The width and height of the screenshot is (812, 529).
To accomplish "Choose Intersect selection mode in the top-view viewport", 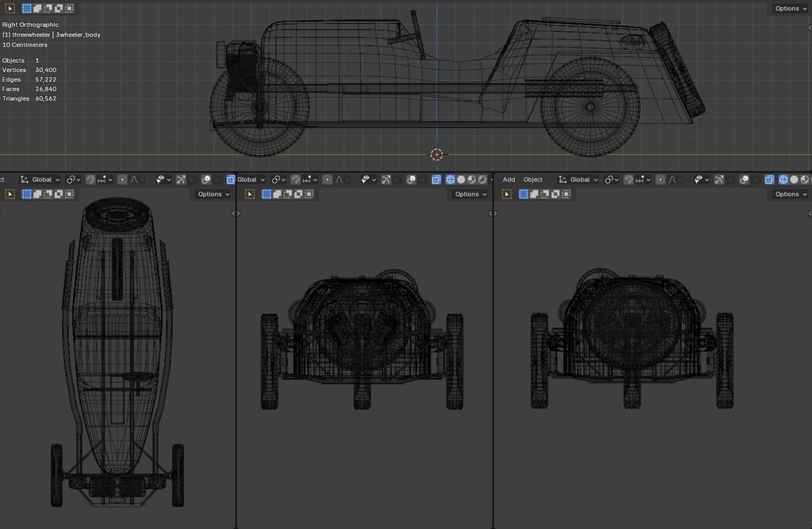I will point(70,194).
